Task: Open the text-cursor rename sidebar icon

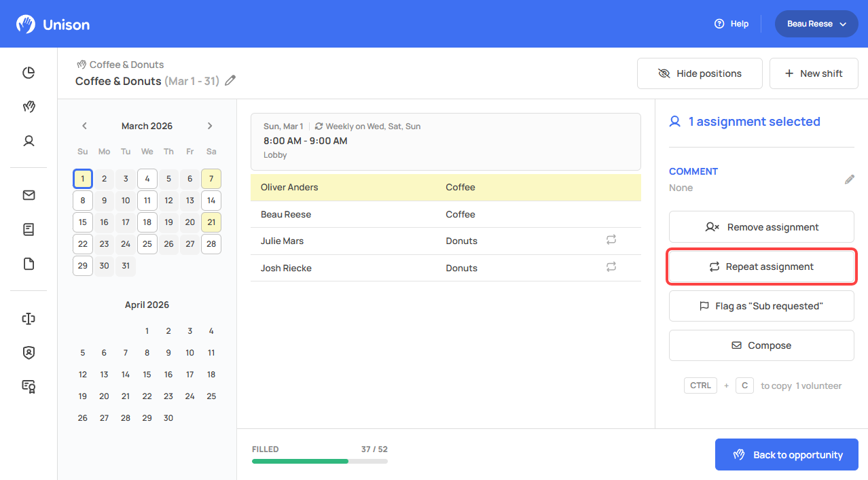Action: click(29, 318)
